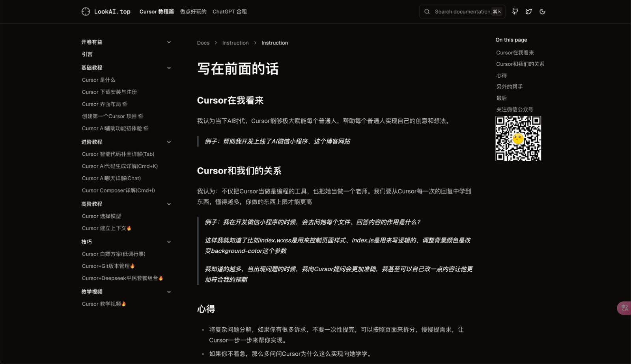Open Cursor AI代码生成详解(Cmd+K) page
Screen dimensions: 631x364
(x=119, y=166)
